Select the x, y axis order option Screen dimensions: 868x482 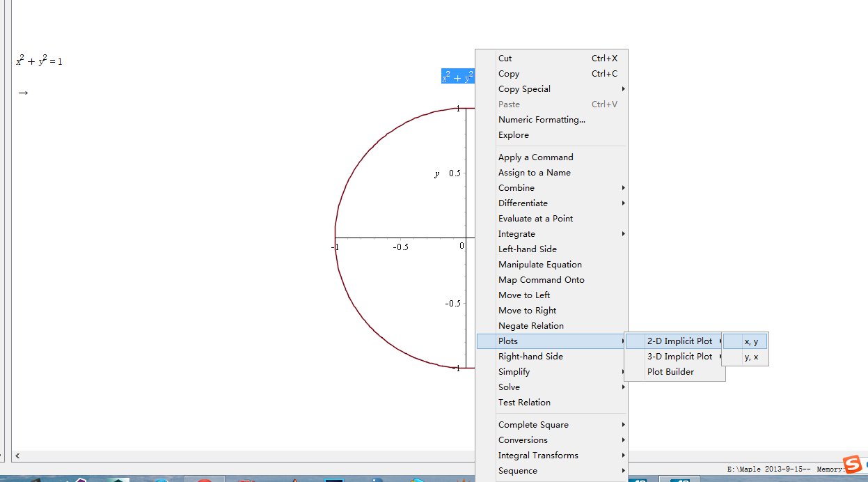751,341
